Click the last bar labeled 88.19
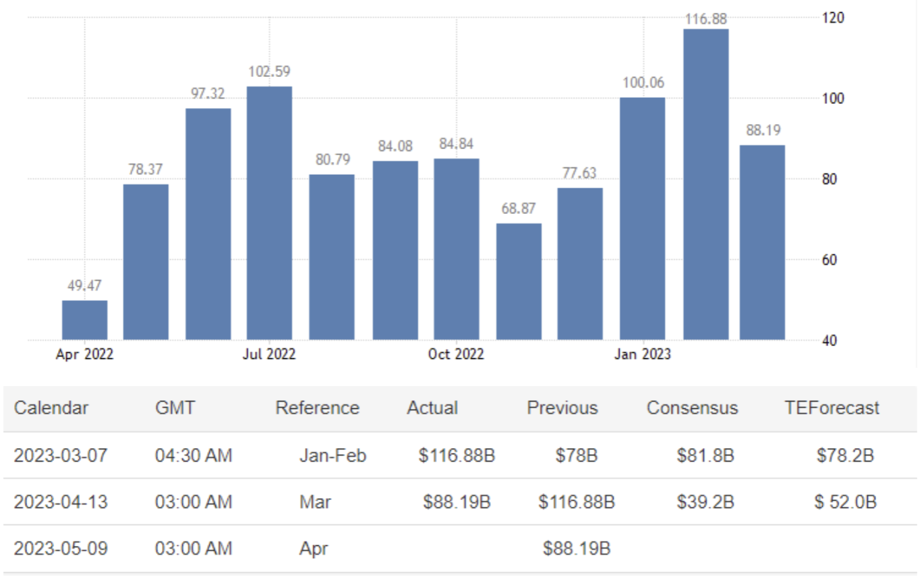Viewport: 924px width, 579px height. click(x=762, y=242)
